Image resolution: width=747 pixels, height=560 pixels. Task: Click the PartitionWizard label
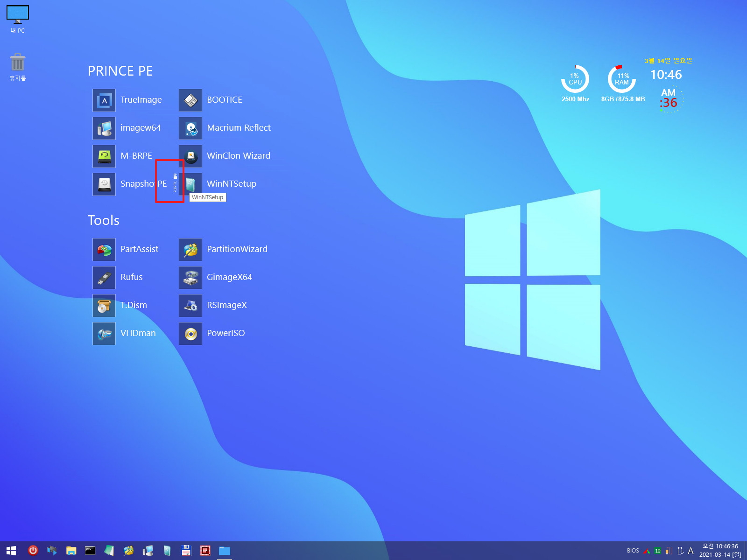pos(237,249)
